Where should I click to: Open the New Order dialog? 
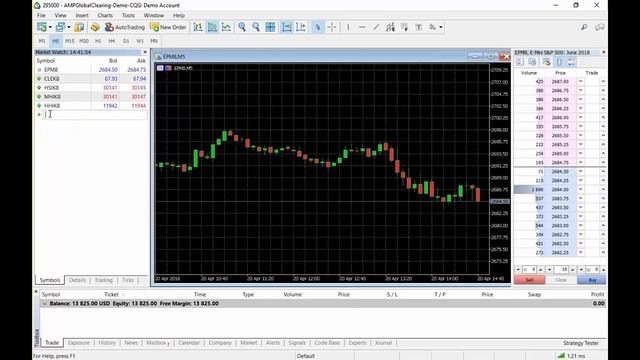(x=168, y=27)
